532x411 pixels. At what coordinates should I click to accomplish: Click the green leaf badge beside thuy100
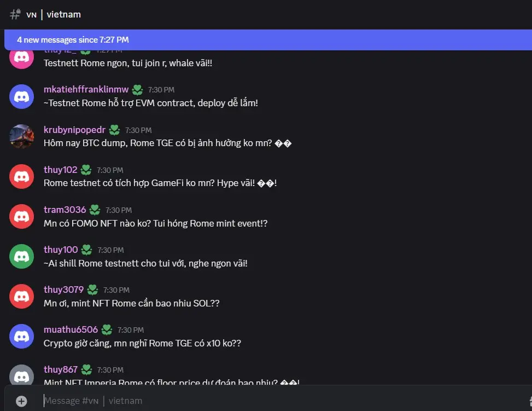click(86, 250)
